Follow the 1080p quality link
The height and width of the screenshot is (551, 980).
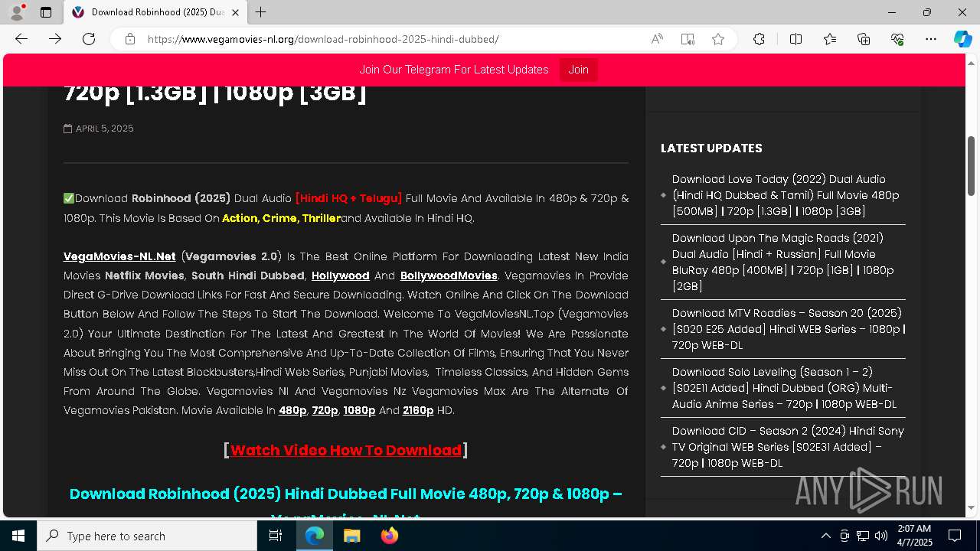(359, 410)
